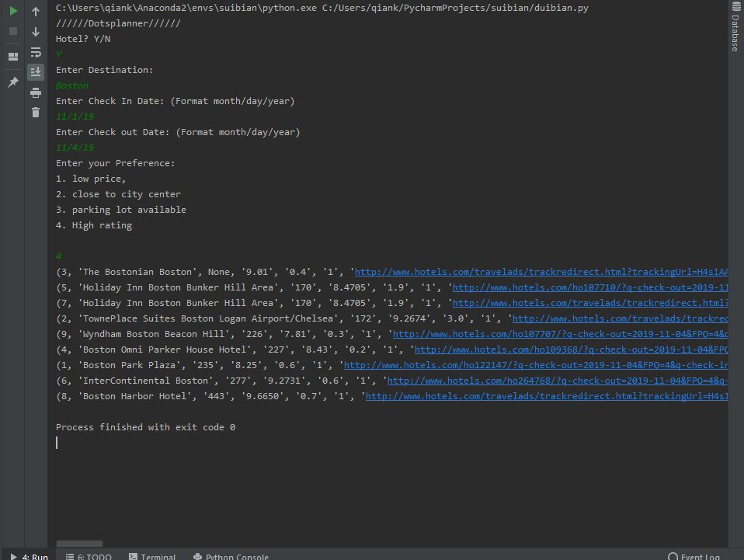Toggle the Soft-Wrap icon

point(36,52)
